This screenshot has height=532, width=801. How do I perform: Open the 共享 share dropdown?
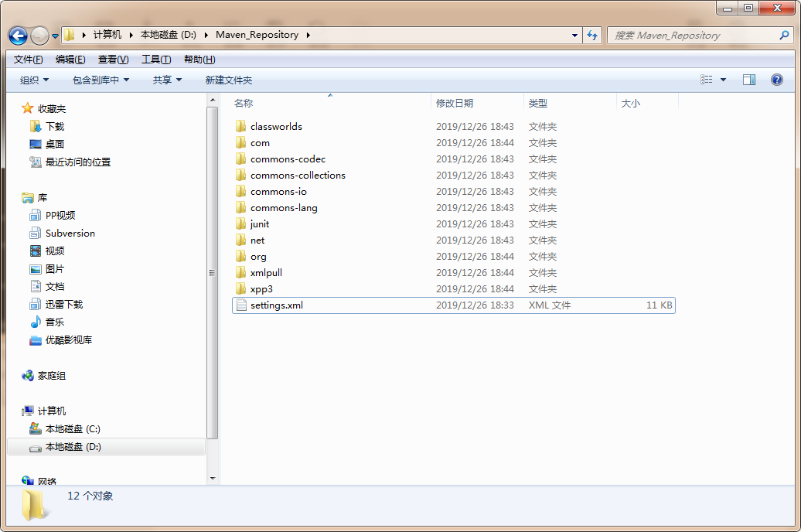(x=167, y=80)
